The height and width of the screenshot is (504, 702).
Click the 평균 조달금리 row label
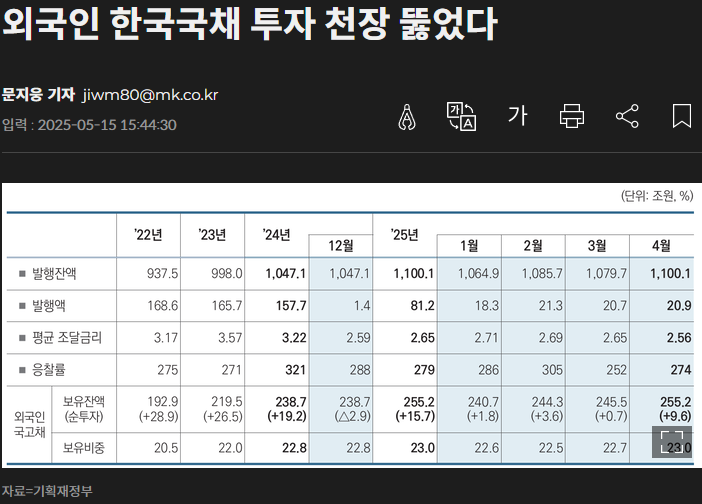tap(67, 338)
